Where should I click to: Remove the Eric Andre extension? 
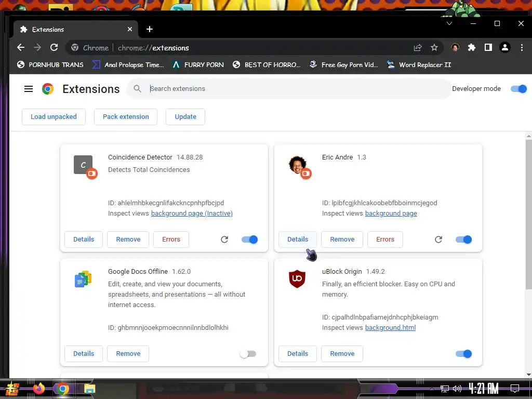pyautogui.click(x=342, y=240)
